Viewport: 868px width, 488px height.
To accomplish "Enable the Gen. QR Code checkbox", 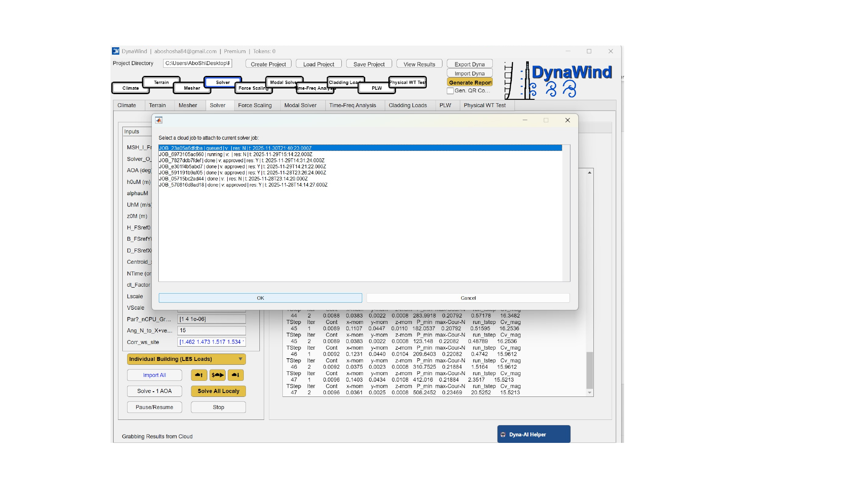I will [450, 91].
